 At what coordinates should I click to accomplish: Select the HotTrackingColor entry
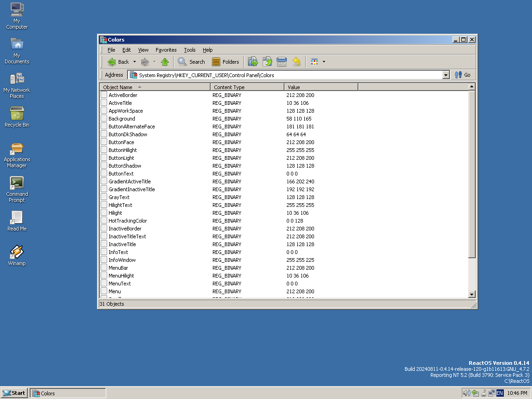click(x=127, y=221)
